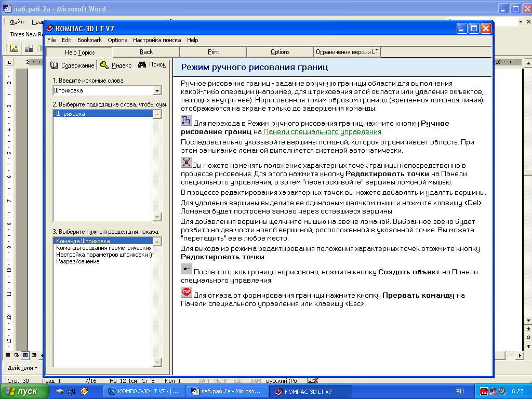Viewport: 532px width, 399px height.
Task: Toggle ИСПР track changes in Word status bar
Action: click(x=221, y=381)
